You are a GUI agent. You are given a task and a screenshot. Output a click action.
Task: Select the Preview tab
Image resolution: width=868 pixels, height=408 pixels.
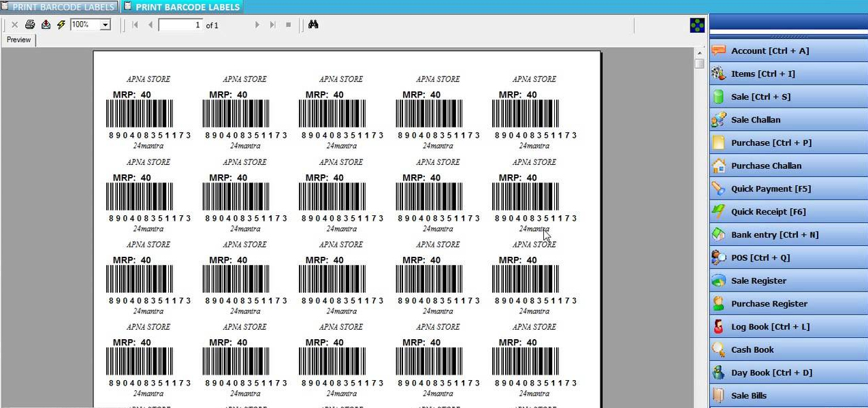pos(18,40)
